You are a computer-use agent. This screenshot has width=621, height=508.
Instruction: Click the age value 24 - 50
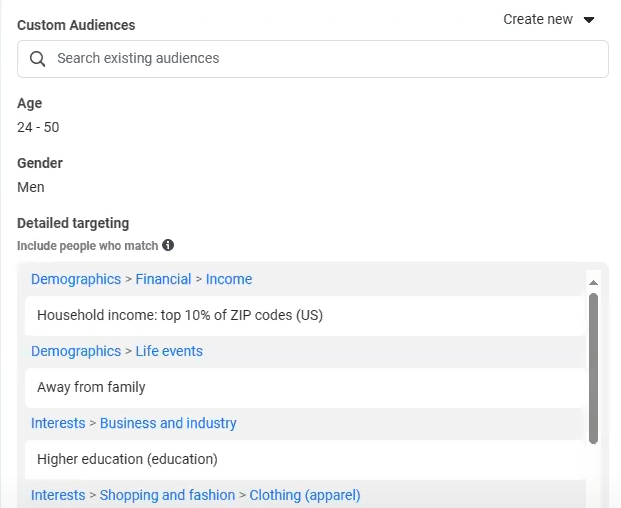[38, 127]
